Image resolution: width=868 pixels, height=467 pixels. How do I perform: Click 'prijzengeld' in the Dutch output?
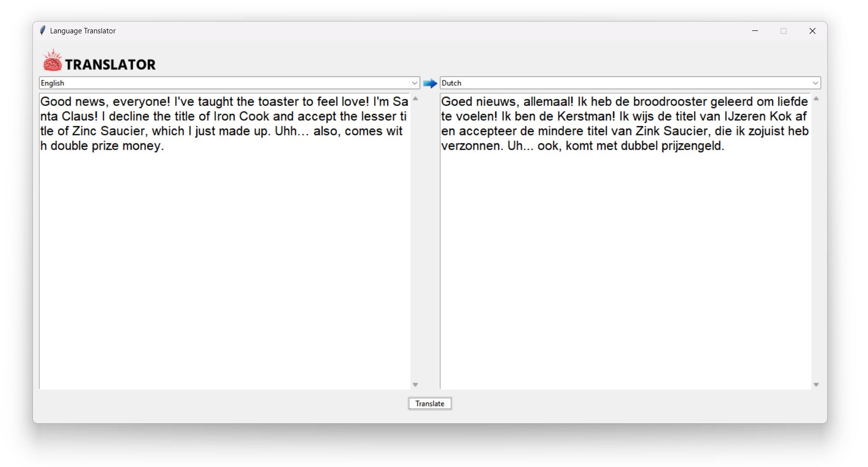[692, 146]
